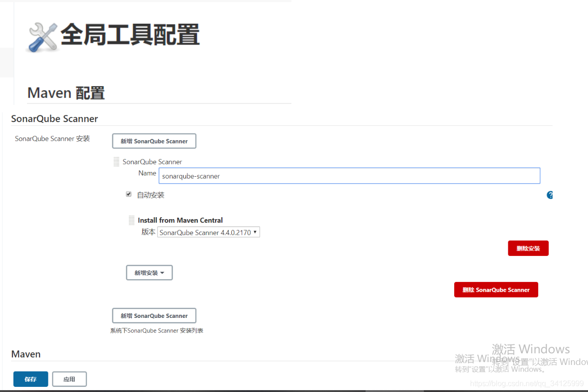Click the 全局工具配置 page title
Screen dimensions: 588x392
click(x=130, y=35)
